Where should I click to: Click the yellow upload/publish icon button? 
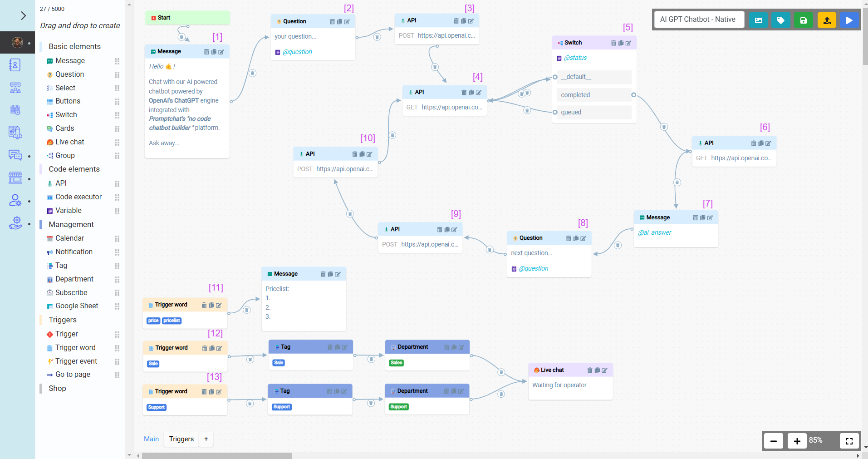tap(827, 20)
